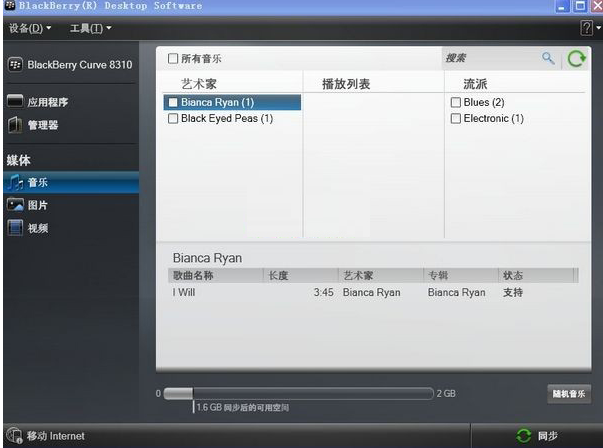
Task: Open the 工具(T) dropdown menu
Action: (x=91, y=28)
